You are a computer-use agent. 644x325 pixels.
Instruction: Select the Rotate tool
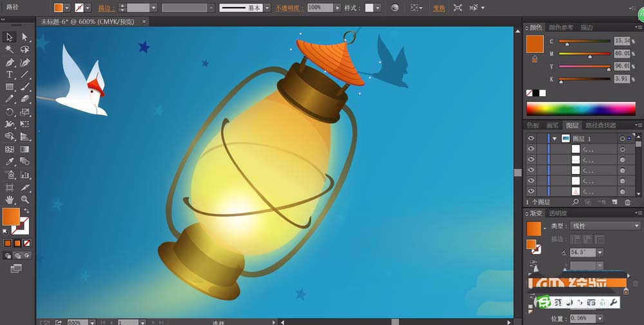pyautogui.click(x=10, y=112)
